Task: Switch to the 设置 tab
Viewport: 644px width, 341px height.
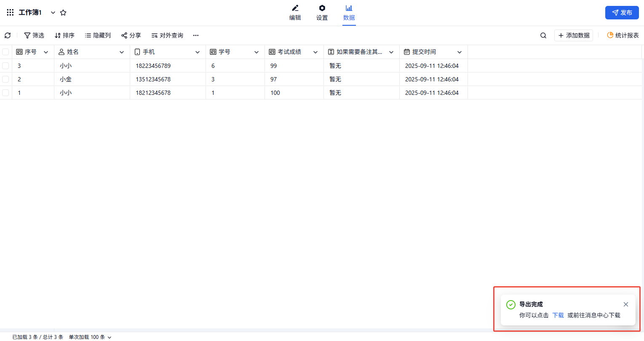Action: point(322,13)
